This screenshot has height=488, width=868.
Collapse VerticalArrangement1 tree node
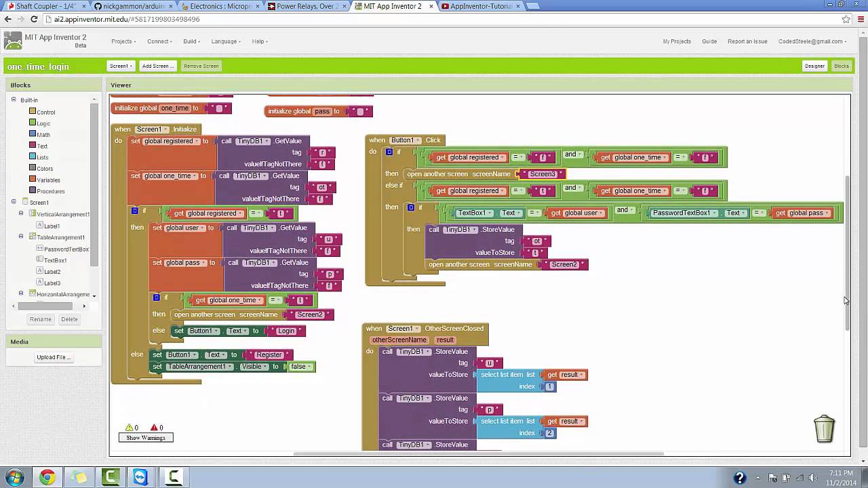tap(21, 213)
